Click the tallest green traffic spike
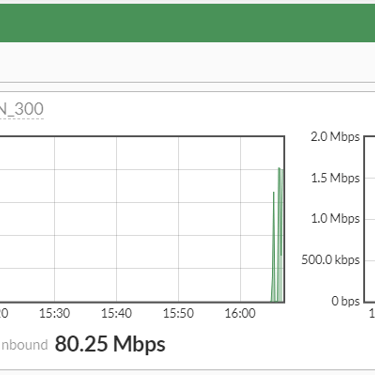The width and height of the screenshot is (375, 375). click(280, 233)
